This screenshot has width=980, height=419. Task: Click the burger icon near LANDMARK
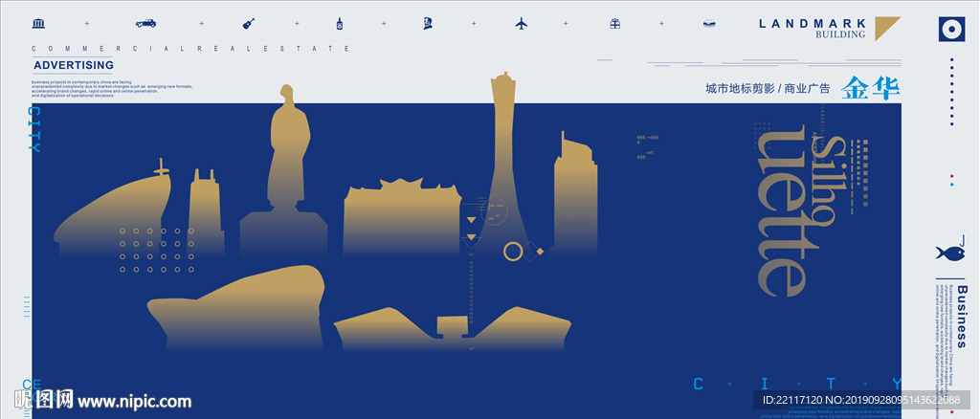pos(709,24)
